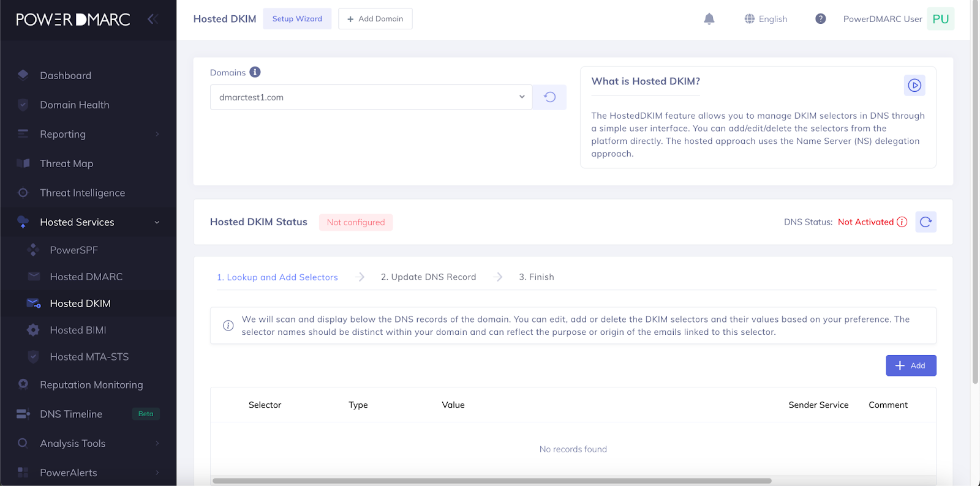The width and height of the screenshot is (980, 486).
Task: Click the blue Add selector button
Action: coord(911,365)
